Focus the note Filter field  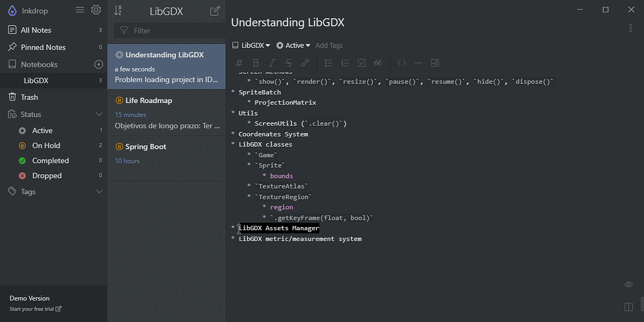pos(169,31)
